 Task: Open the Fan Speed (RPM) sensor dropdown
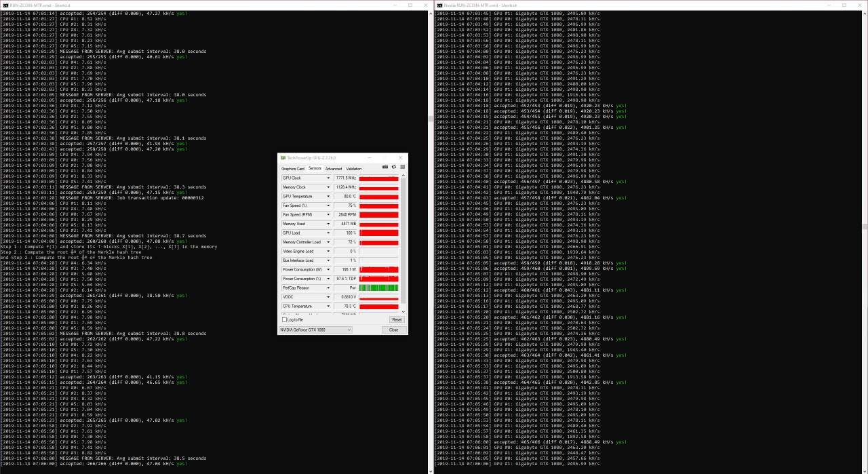click(x=328, y=214)
